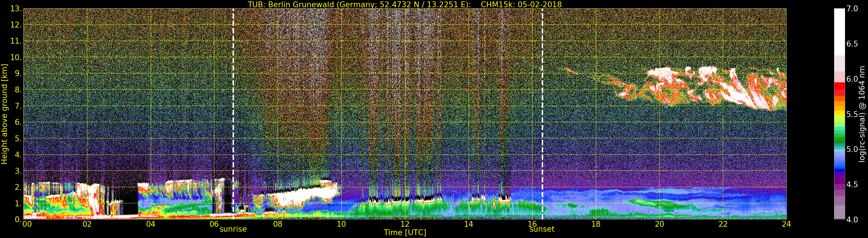
Task: Click the height tick label '10.'
Action: [16, 57]
